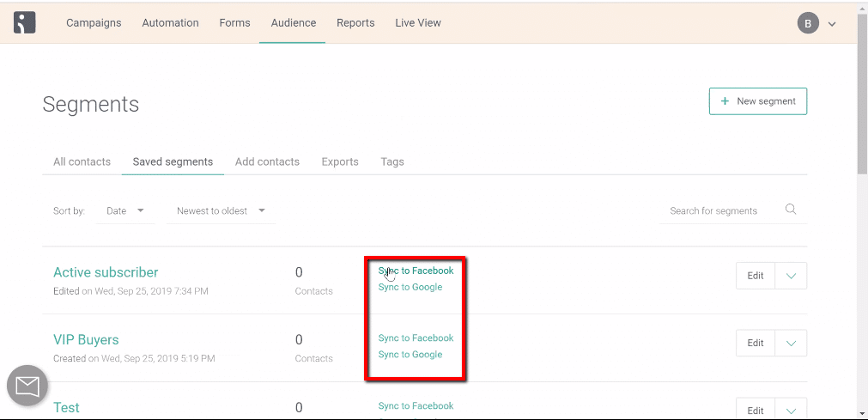Viewport: 868px width, 420px height.
Task: Open the Tags tab
Action: pyautogui.click(x=392, y=161)
